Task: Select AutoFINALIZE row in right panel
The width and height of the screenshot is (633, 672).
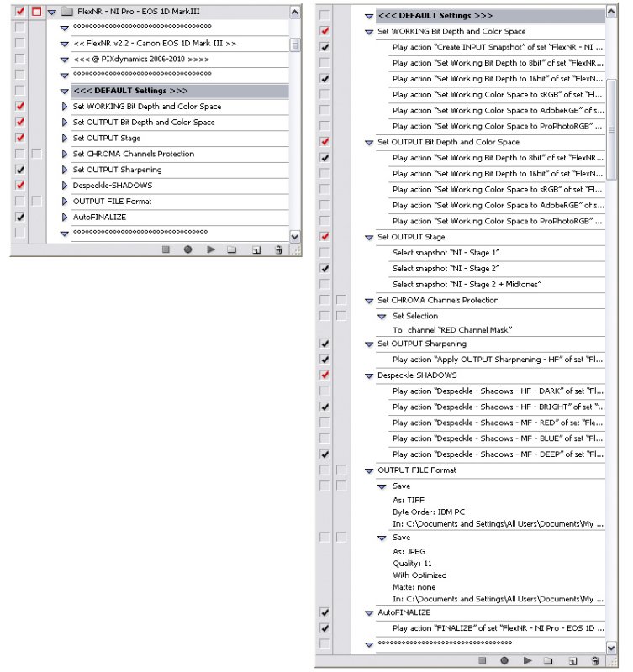Action: pos(491,612)
